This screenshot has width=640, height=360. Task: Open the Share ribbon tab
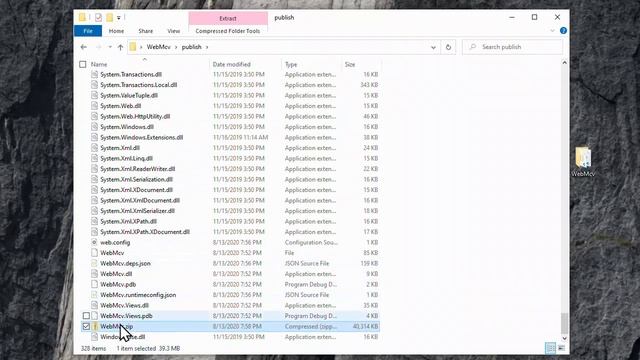tap(145, 31)
